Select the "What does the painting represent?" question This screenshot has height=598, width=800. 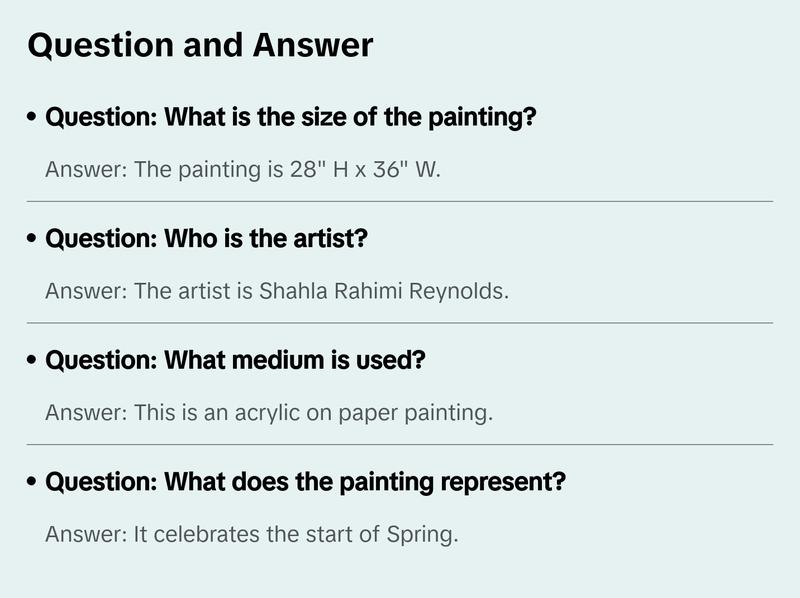(306, 482)
